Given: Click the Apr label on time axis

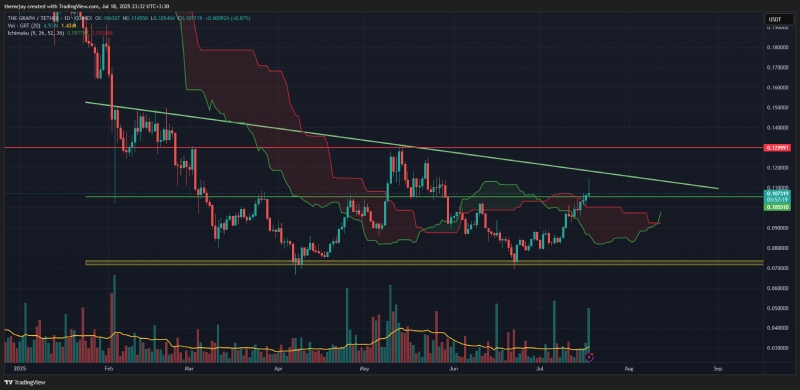Looking at the screenshot, I should click(278, 368).
